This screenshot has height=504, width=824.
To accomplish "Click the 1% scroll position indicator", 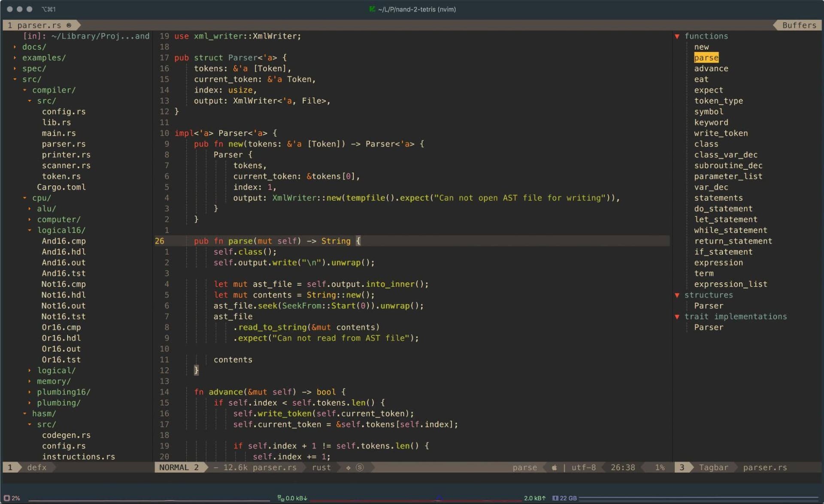I will point(660,468).
